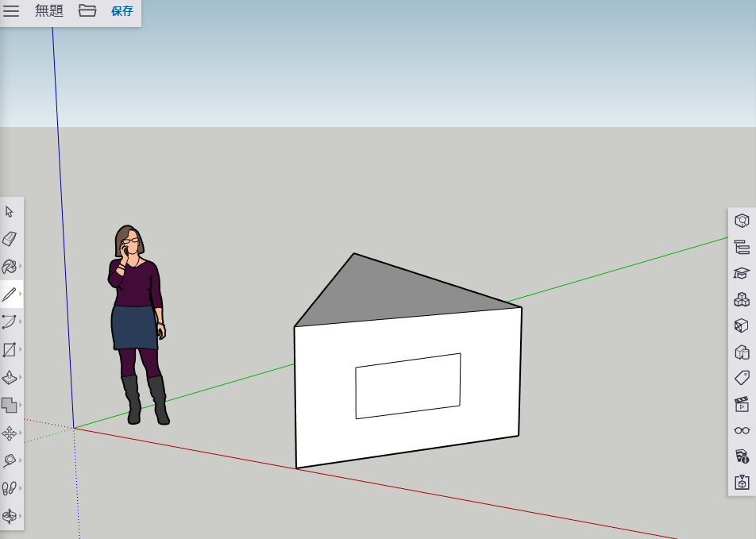Open the Outliner tree panel
This screenshot has height=539, width=756.
pos(742,247)
